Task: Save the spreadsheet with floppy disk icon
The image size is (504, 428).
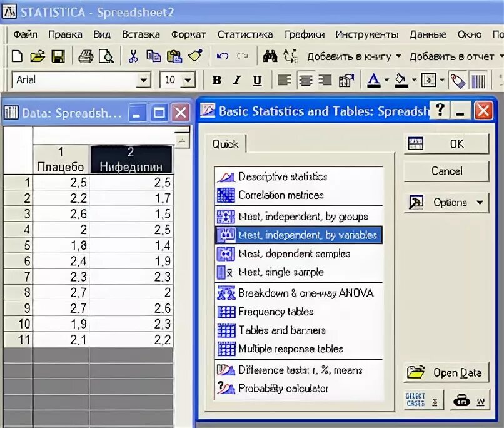Action: (x=58, y=56)
